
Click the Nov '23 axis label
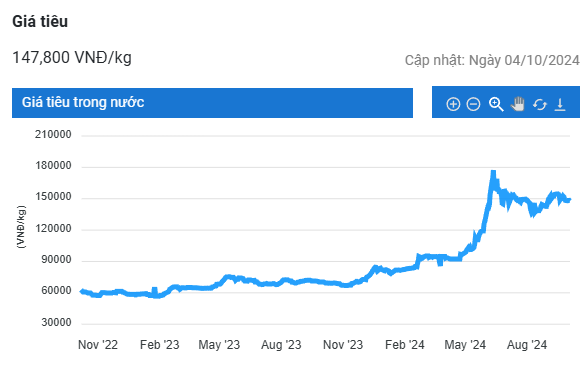[x=343, y=345]
